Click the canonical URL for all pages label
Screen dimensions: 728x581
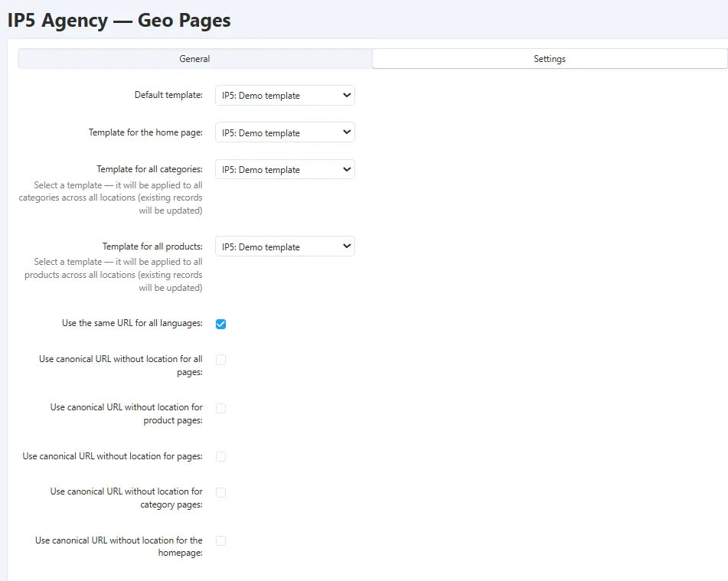click(x=121, y=365)
